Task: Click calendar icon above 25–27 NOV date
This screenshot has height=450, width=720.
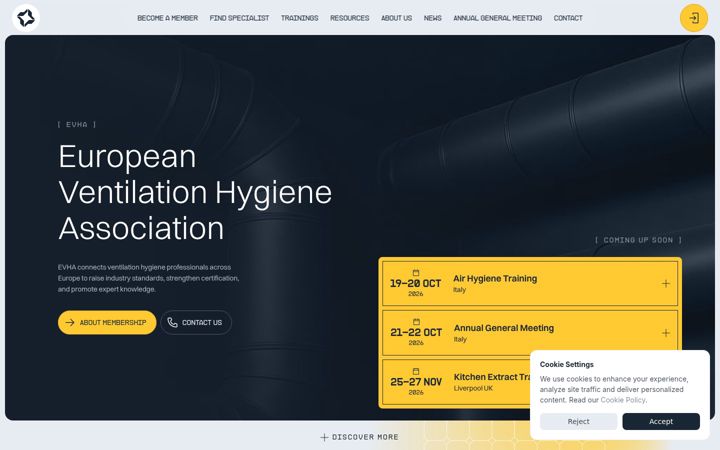Action: (416, 371)
